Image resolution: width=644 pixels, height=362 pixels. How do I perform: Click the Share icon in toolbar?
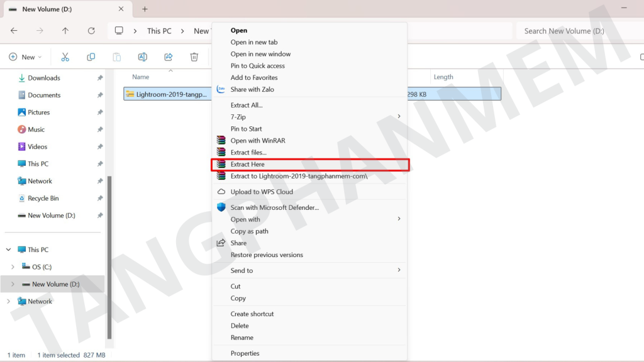[169, 57]
